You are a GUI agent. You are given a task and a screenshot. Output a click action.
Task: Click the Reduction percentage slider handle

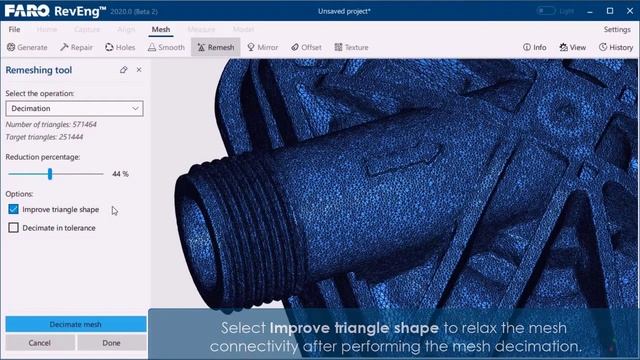coord(50,174)
